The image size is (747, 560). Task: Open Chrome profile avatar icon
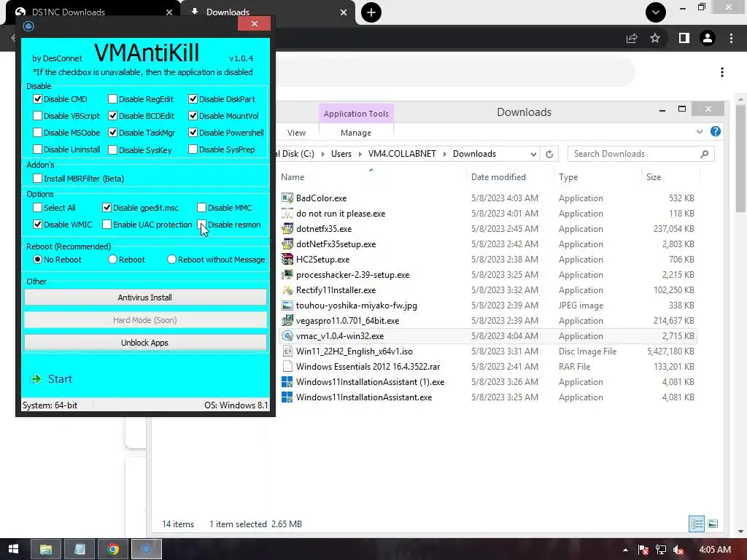[708, 38]
